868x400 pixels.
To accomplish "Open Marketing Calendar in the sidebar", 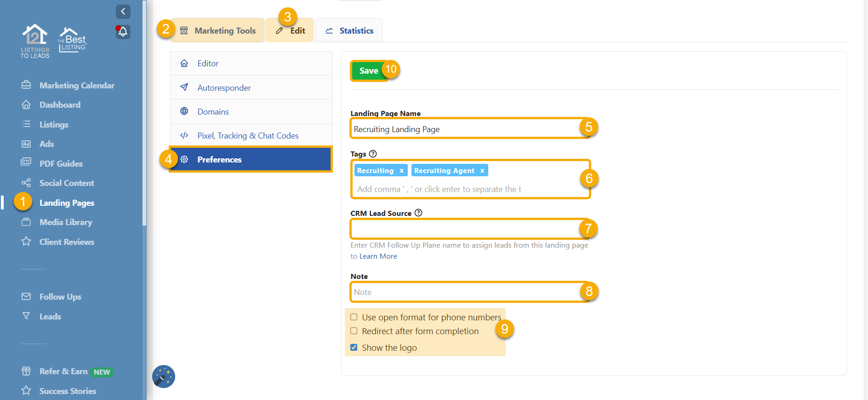I will point(76,86).
